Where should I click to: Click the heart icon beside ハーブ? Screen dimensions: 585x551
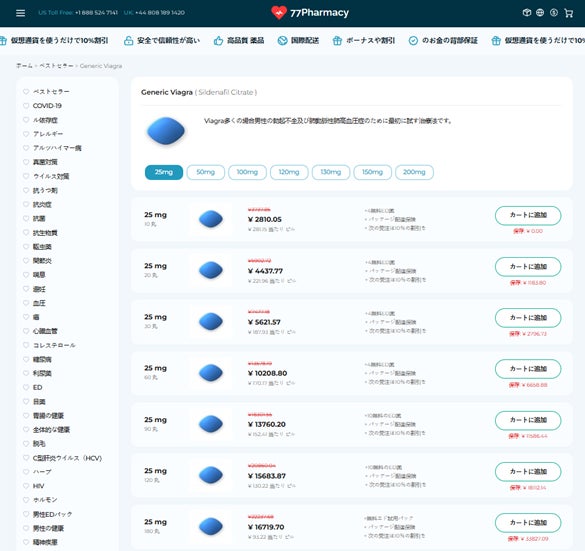(26, 472)
